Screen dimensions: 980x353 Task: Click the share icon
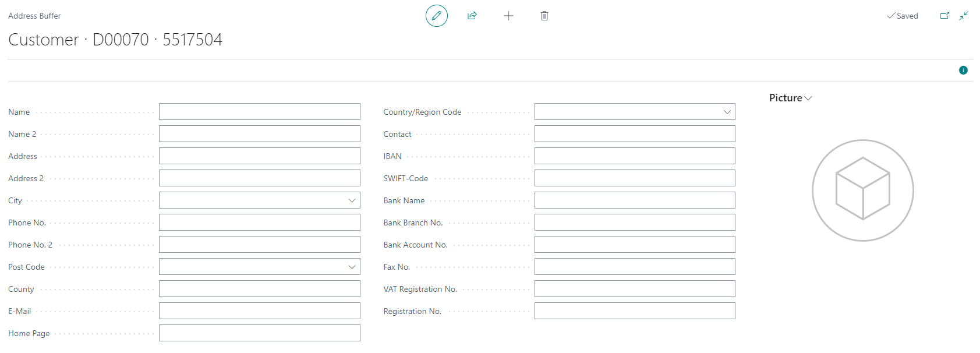(472, 16)
